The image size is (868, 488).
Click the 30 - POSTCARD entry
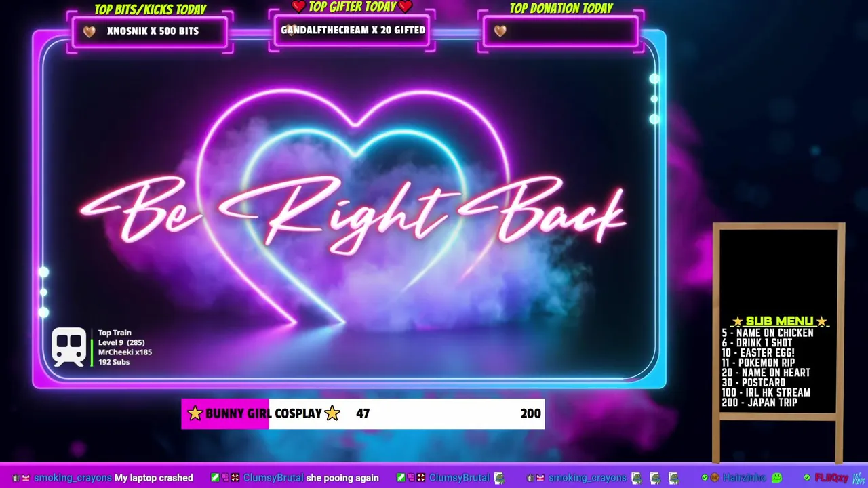pos(753,382)
